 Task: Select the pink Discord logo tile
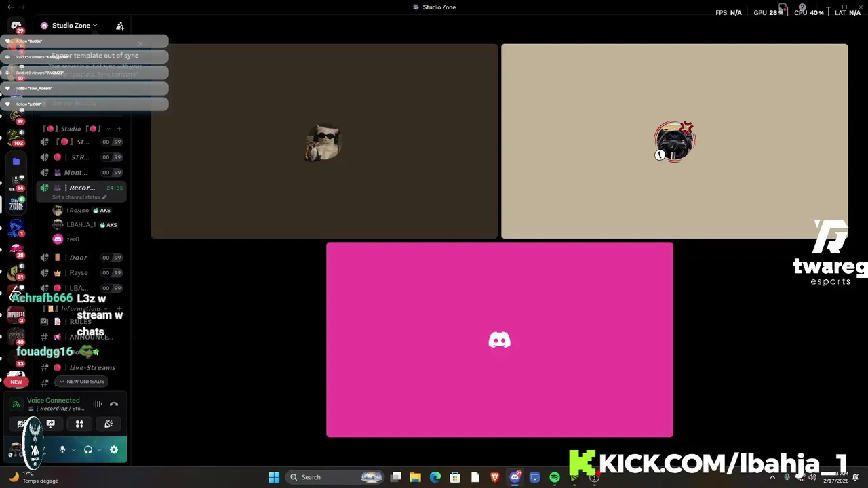(x=500, y=340)
